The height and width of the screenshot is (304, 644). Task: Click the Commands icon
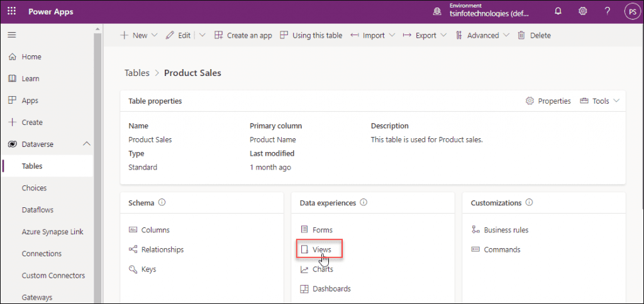click(x=475, y=249)
